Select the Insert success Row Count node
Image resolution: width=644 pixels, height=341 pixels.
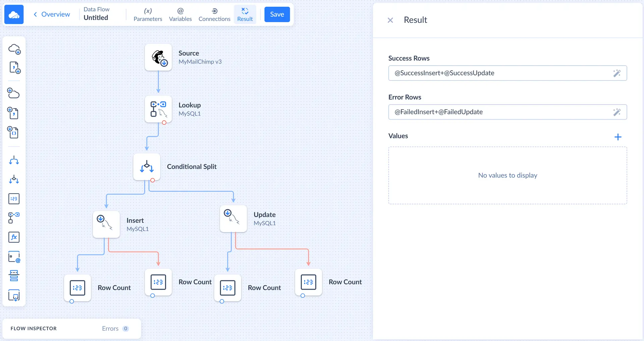77,288
